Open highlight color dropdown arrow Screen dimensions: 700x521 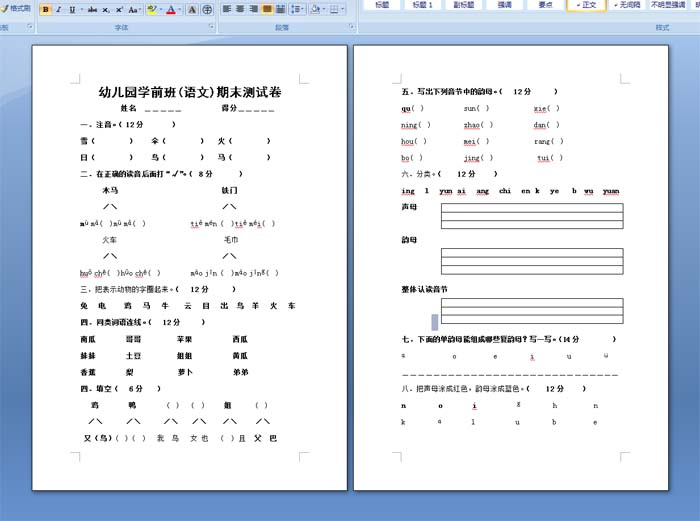click(161, 9)
